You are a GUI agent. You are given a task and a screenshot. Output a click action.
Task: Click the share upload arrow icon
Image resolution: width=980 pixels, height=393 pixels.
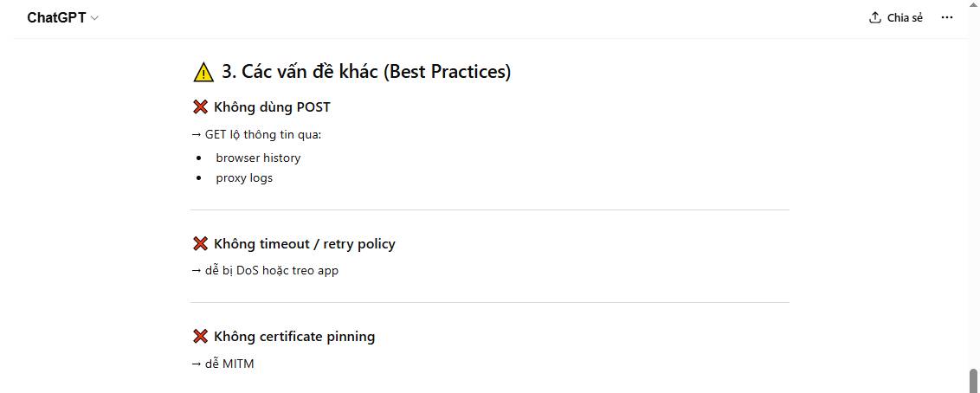pos(875,18)
